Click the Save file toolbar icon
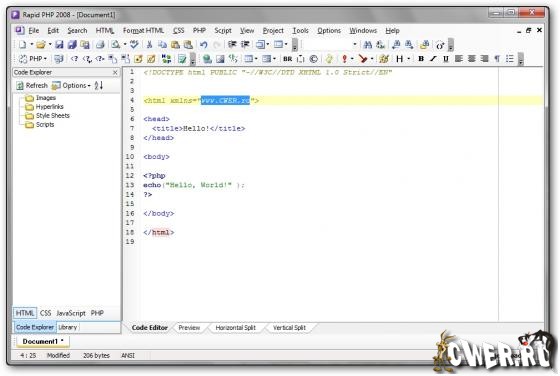 59,45
